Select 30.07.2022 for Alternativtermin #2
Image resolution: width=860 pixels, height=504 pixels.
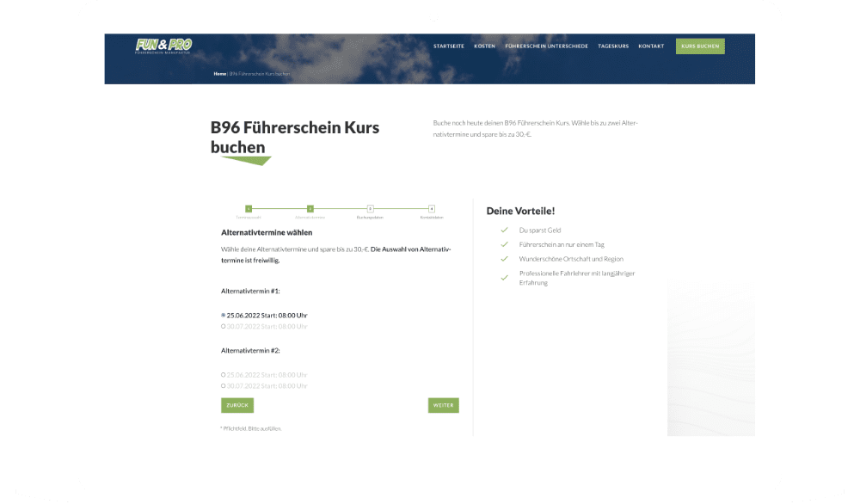tap(224, 386)
